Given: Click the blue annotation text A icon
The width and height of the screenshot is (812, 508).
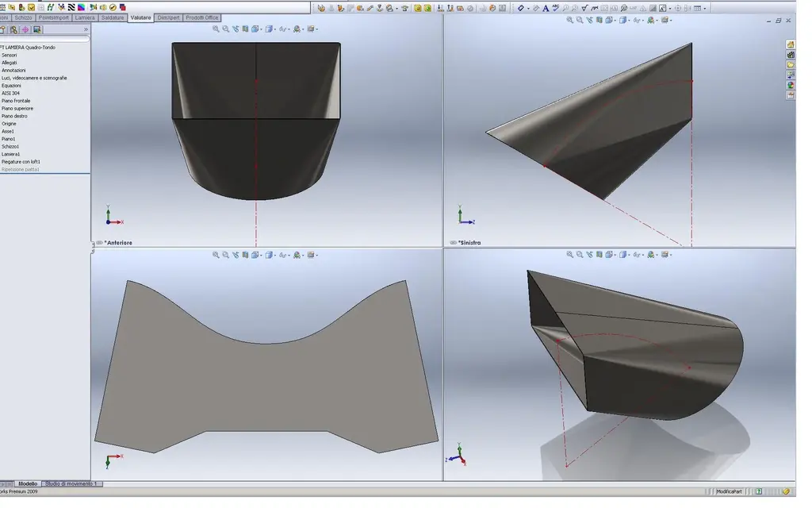Looking at the screenshot, I should (x=546, y=8).
